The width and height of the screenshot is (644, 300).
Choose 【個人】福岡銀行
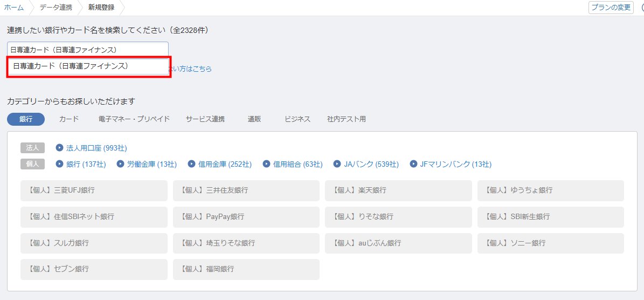[x=246, y=270]
